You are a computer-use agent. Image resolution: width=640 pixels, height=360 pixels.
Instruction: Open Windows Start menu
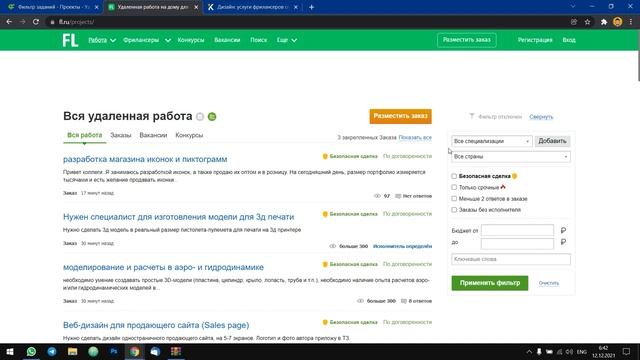pyautogui.click(x=10, y=351)
